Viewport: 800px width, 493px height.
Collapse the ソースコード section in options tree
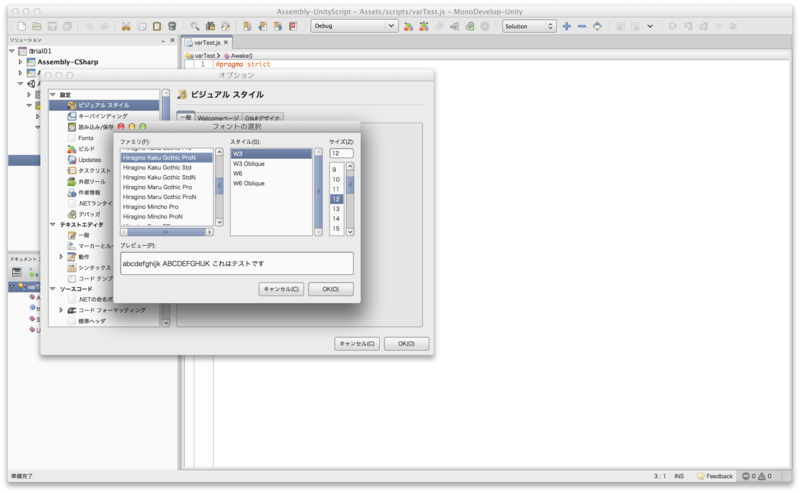point(53,289)
